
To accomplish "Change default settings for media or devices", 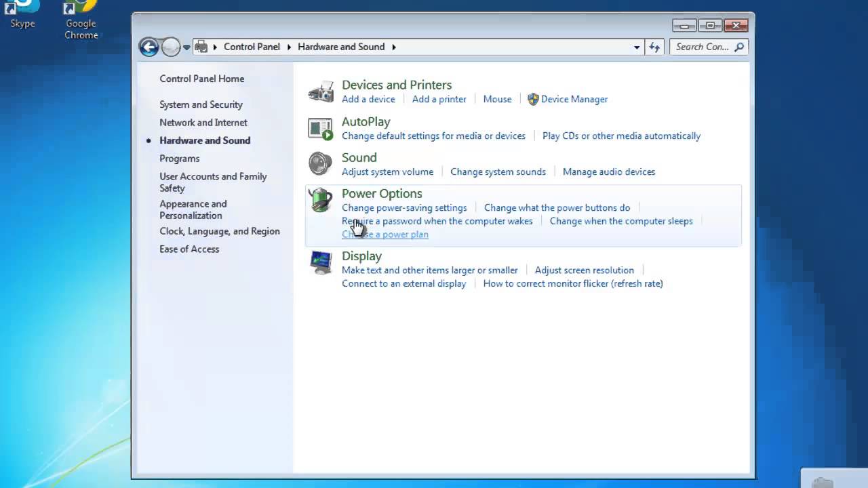I will click(x=433, y=136).
